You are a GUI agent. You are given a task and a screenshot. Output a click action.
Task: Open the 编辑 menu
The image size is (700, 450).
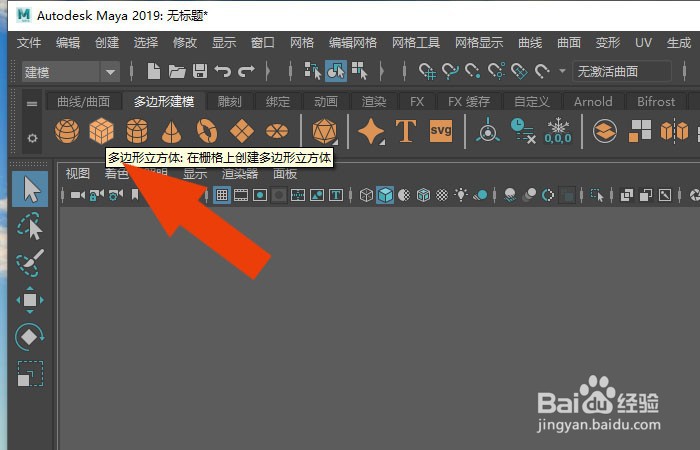pyautogui.click(x=68, y=43)
